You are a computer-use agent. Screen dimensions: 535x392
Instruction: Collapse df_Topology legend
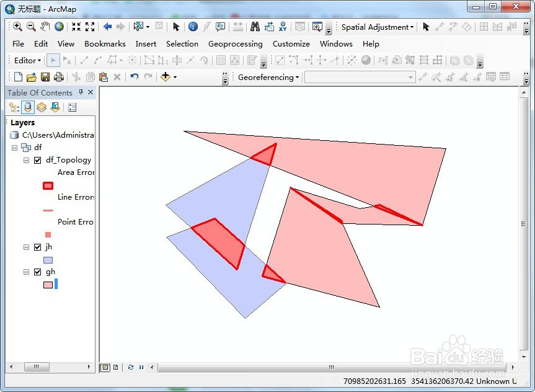[x=26, y=160]
